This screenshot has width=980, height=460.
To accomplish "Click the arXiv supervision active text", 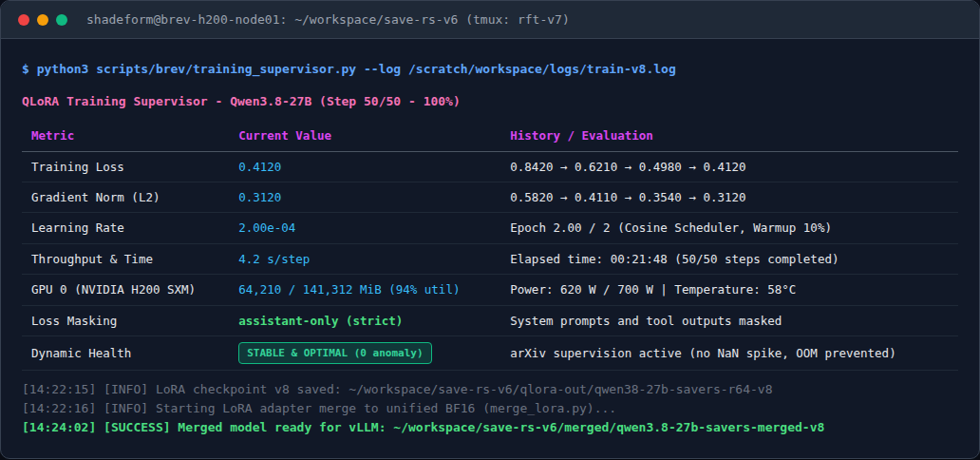I will (x=703, y=353).
